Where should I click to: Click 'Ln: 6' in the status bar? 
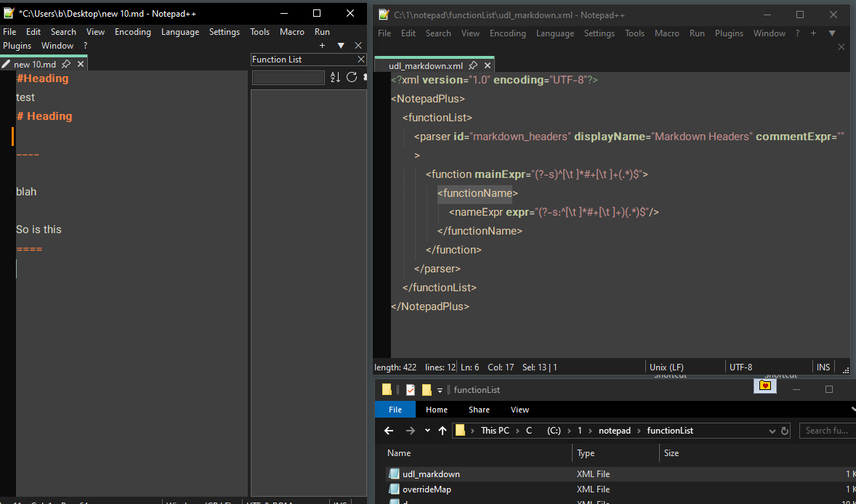[x=470, y=367]
